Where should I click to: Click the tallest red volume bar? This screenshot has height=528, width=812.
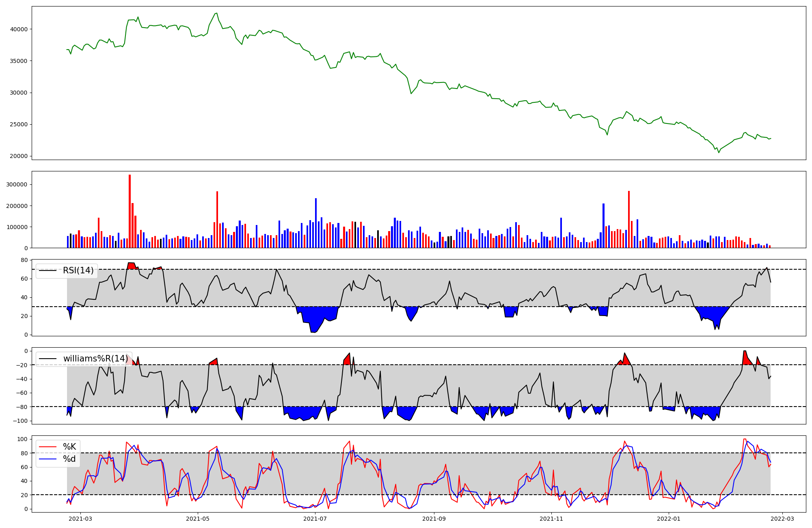click(x=130, y=211)
